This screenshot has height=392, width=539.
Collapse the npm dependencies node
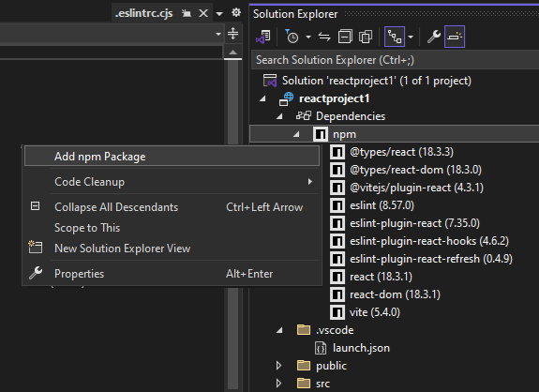[296, 134]
